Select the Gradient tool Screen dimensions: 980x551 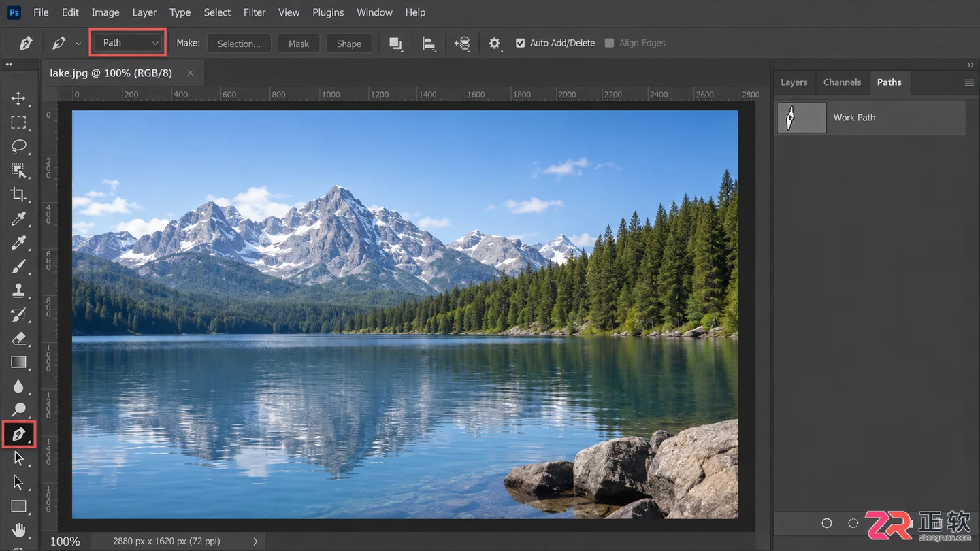18,362
